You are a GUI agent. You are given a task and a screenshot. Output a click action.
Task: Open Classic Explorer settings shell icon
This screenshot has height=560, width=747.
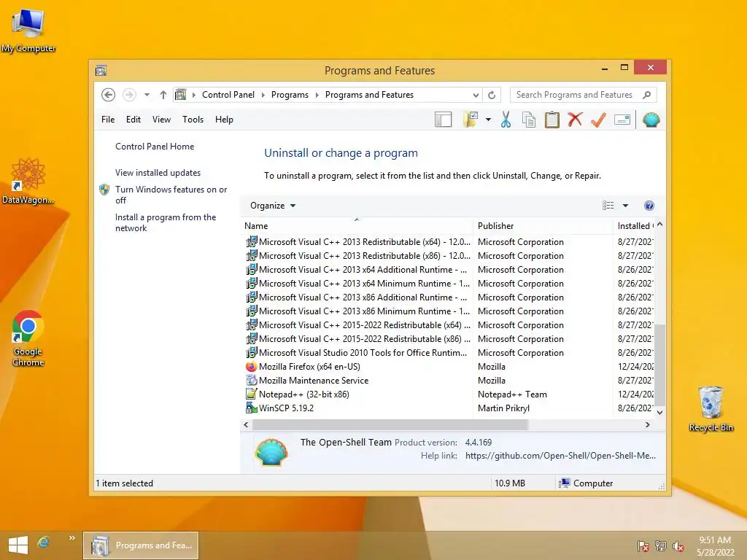pyautogui.click(x=651, y=120)
